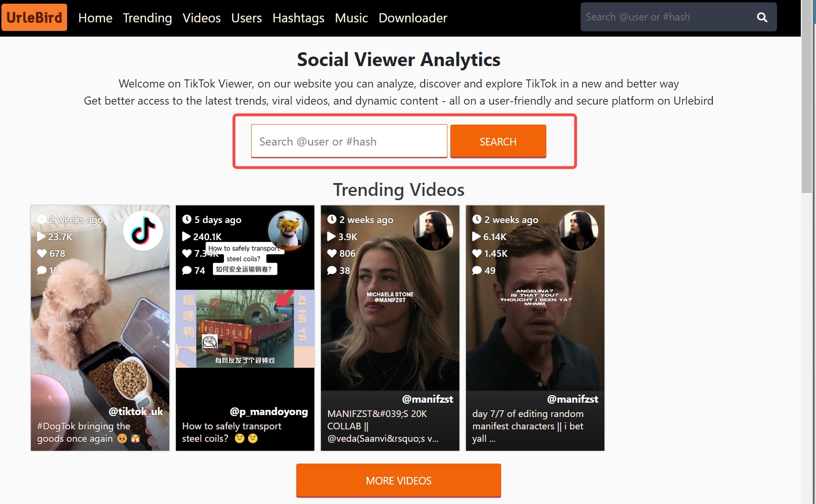Click the heart icon beside 678

42,253
